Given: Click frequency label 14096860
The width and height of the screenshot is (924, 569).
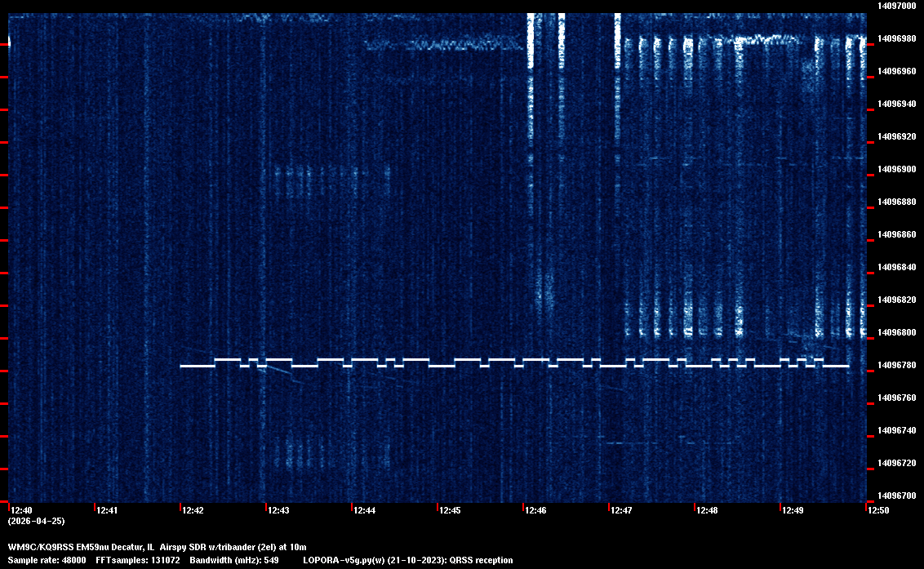Looking at the screenshot, I should tap(897, 234).
